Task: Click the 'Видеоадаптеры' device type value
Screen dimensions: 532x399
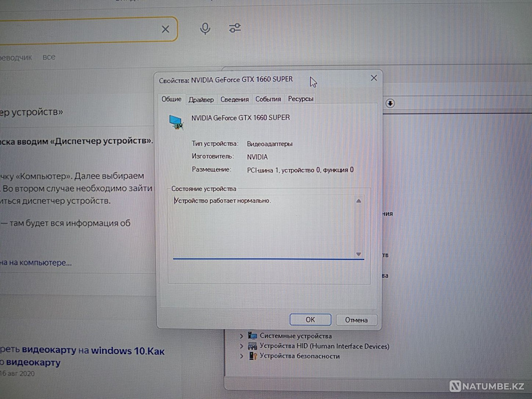Action: [x=269, y=144]
